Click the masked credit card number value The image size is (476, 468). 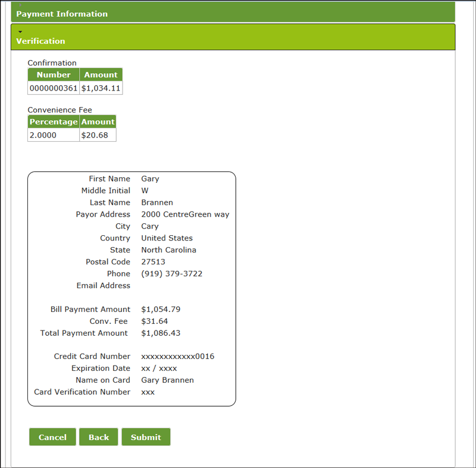177,357
